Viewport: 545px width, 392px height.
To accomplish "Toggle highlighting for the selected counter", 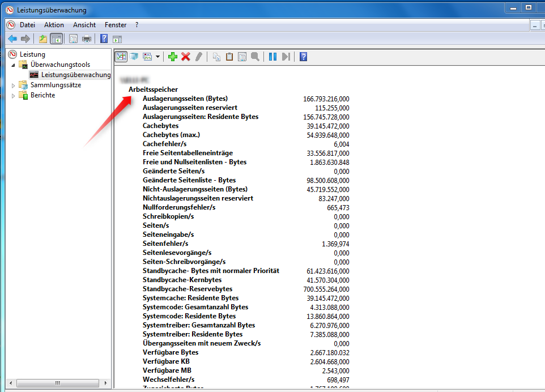I will coord(198,56).
